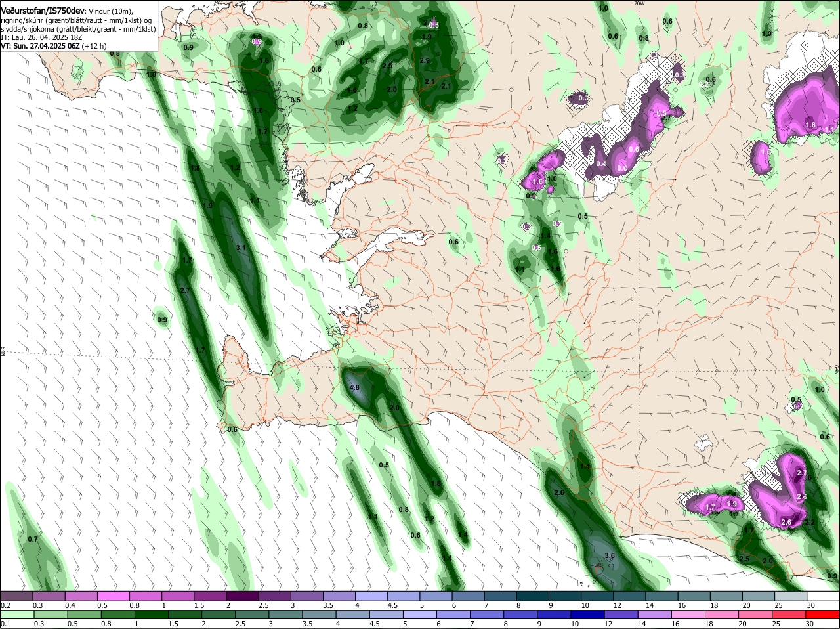Click the Veðurstofan/IS750dev title text

pyautogui.click(x=43, y=12)
